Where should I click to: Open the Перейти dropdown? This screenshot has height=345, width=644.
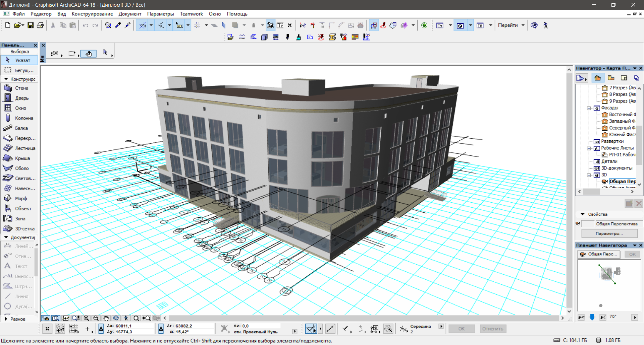(511, 25)
